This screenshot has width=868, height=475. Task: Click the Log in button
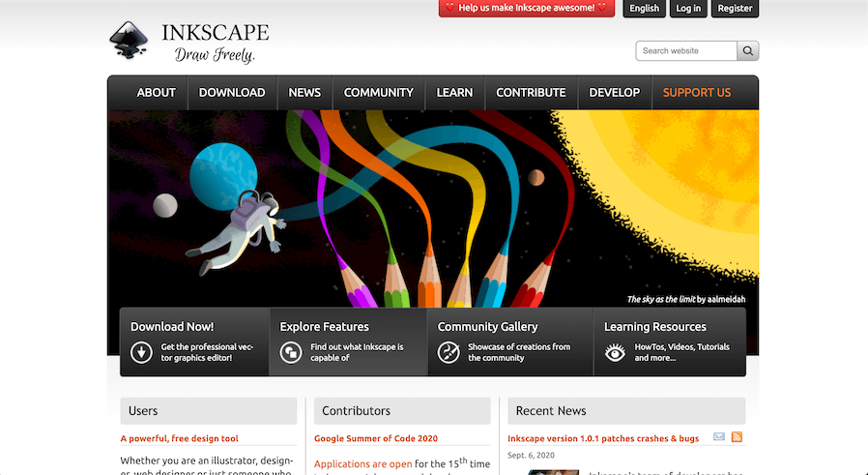click(x=688, y=9)
